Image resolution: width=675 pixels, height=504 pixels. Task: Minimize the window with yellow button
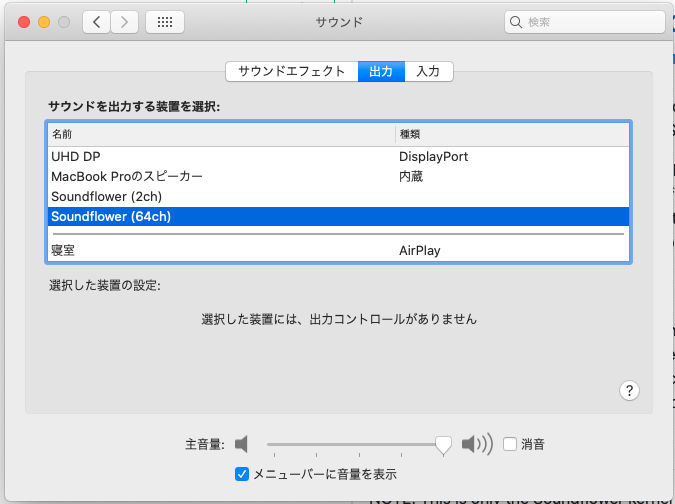pos(44,22)
